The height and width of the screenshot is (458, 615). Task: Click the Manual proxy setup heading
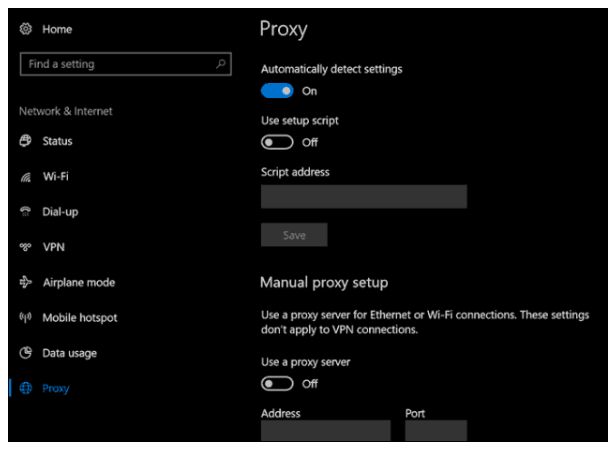pos(324,283)
